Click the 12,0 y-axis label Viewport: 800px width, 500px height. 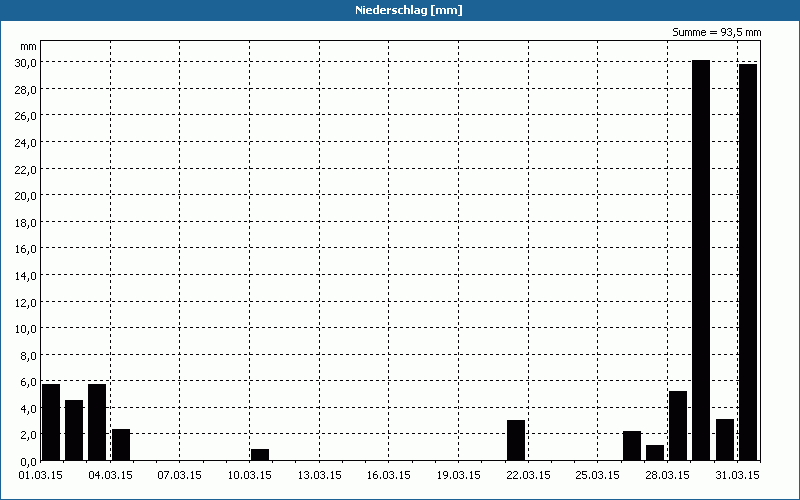pyautogui.click(x=25, y=303)
